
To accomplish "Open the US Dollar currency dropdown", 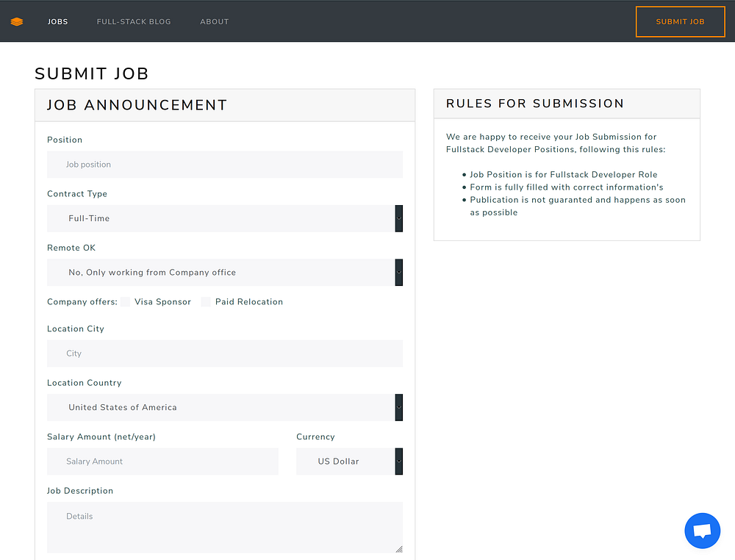I will point(350,461).
